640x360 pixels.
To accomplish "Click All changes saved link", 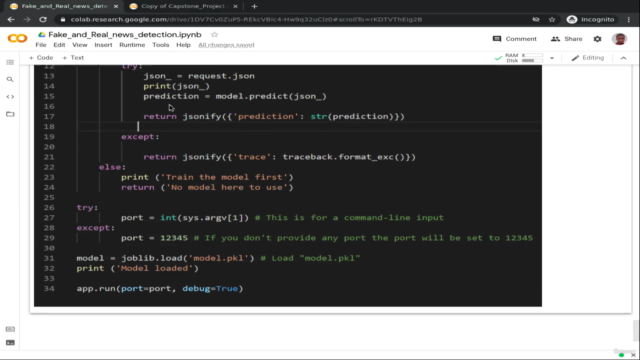I will click(226, 45).
